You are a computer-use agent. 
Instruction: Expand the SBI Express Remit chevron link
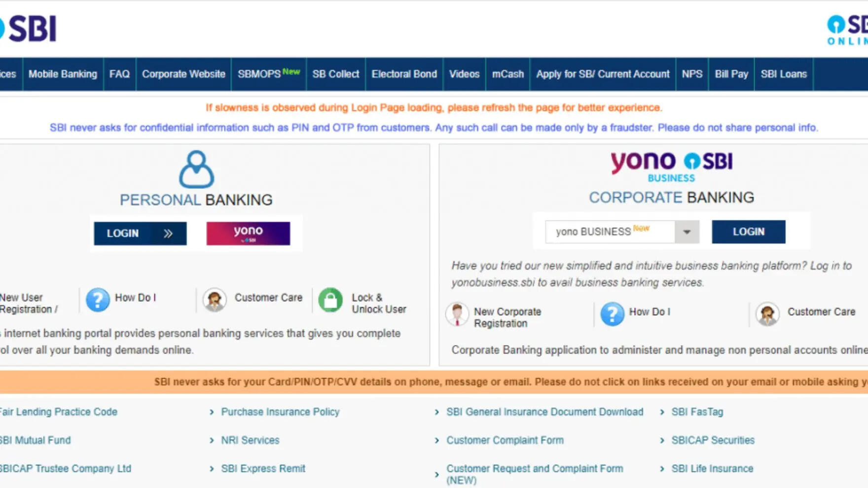[x=212, y=469]
